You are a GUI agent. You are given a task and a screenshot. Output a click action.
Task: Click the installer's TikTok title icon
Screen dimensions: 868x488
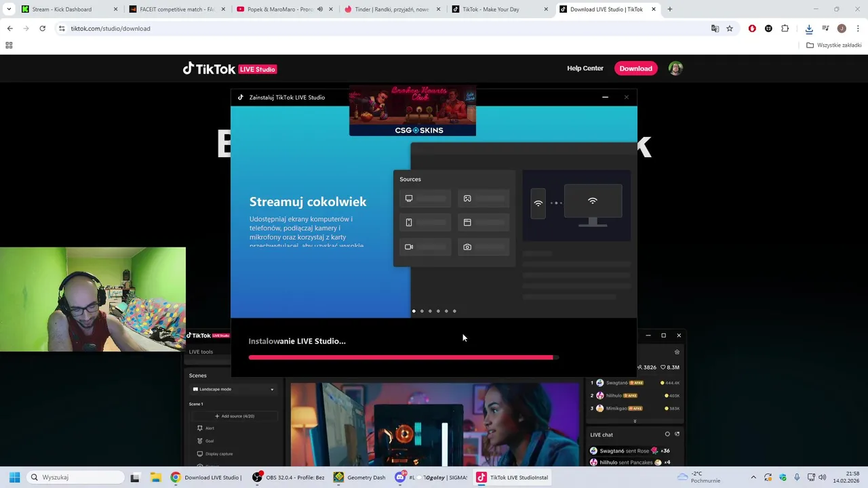click(x=240, y=98)
